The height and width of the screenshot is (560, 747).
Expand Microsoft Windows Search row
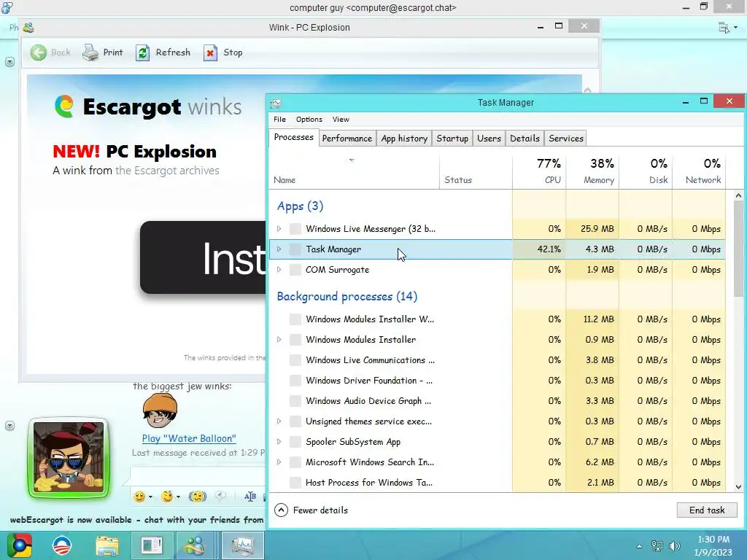click(x=279, y=462)
